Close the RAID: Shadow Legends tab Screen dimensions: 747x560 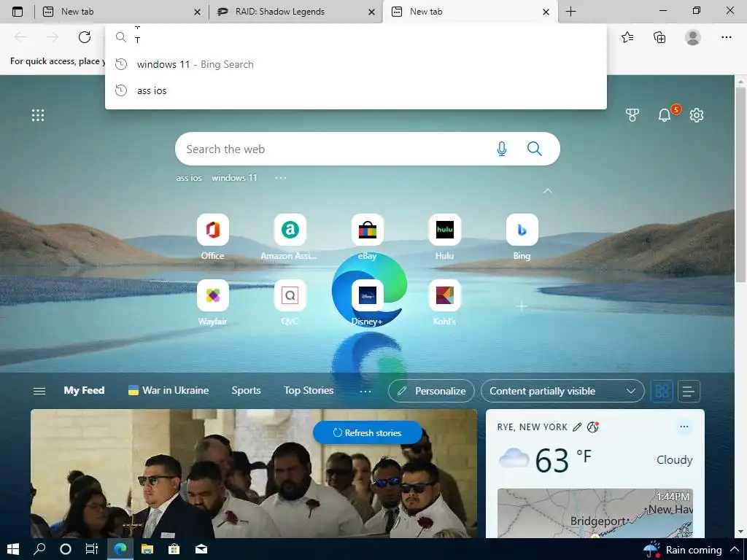[x=371, y=12]
